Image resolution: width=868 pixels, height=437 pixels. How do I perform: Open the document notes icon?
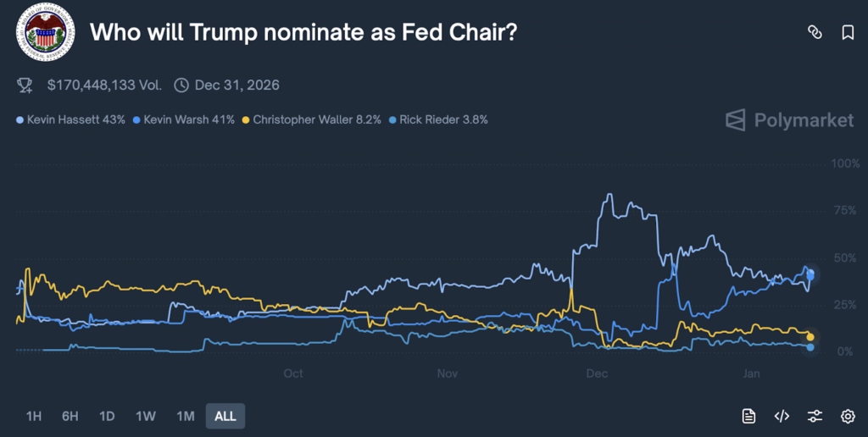click(x=748, y=416)
